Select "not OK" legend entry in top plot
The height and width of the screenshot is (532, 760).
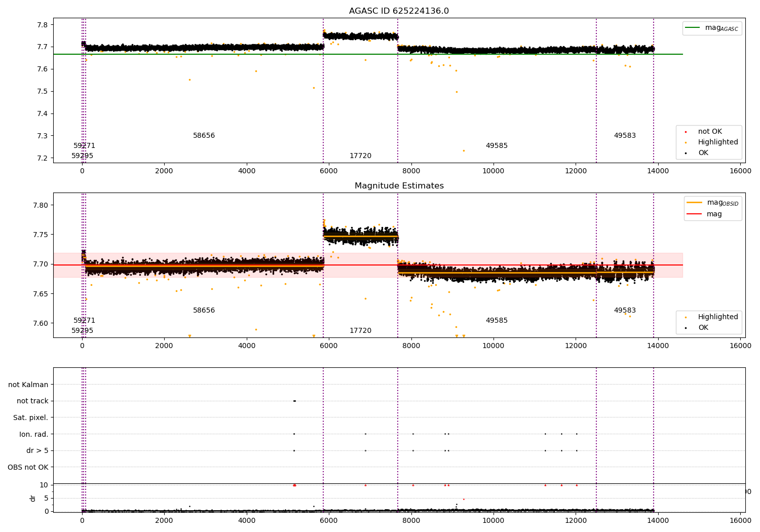click(x=710, y=132)
